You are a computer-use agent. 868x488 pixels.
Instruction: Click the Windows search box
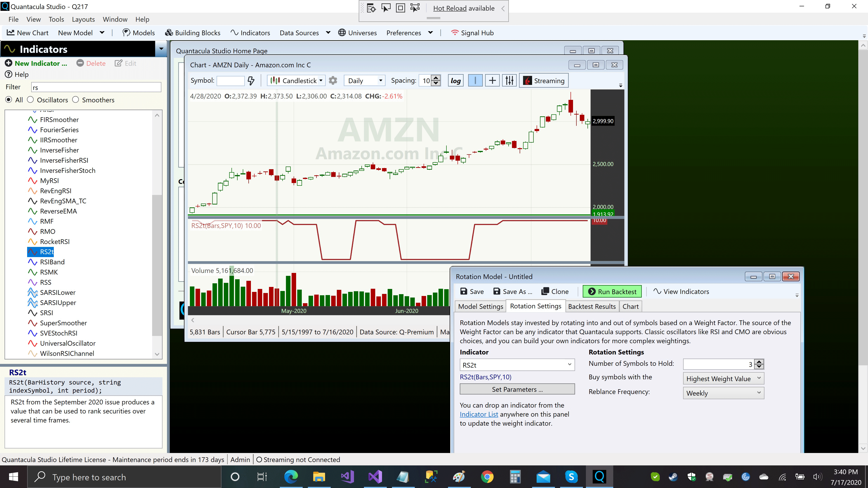pyautogui.click(x=124, y=477)
